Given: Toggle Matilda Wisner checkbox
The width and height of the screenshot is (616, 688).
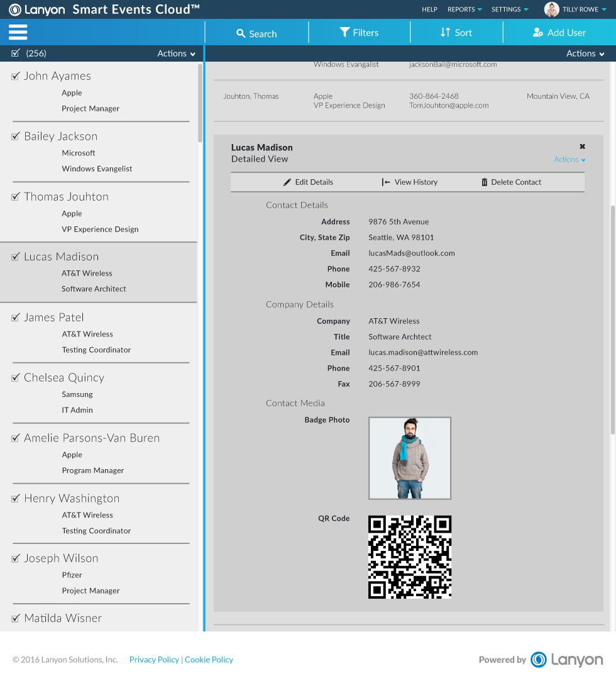Looking at the screenshot, I should (16, 618).
